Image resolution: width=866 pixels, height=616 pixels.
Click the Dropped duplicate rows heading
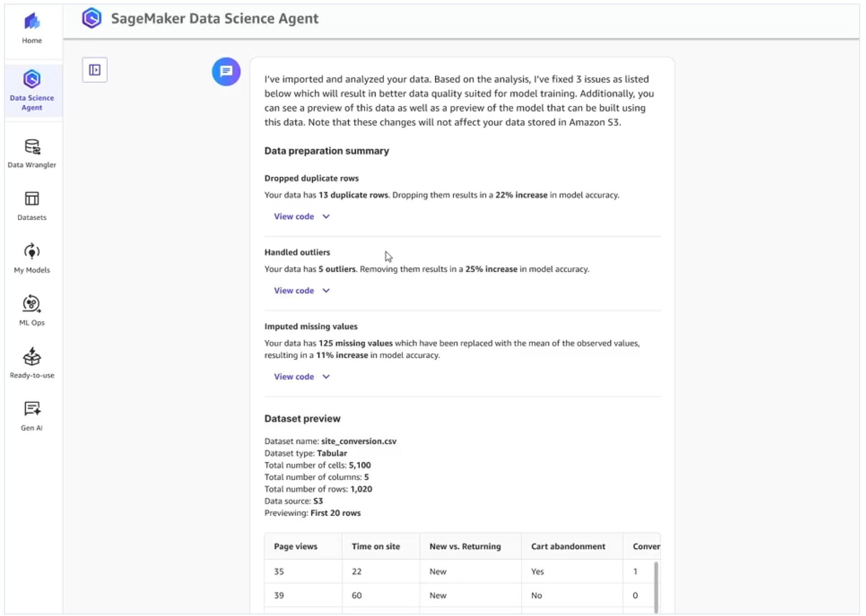pos(311,178)
